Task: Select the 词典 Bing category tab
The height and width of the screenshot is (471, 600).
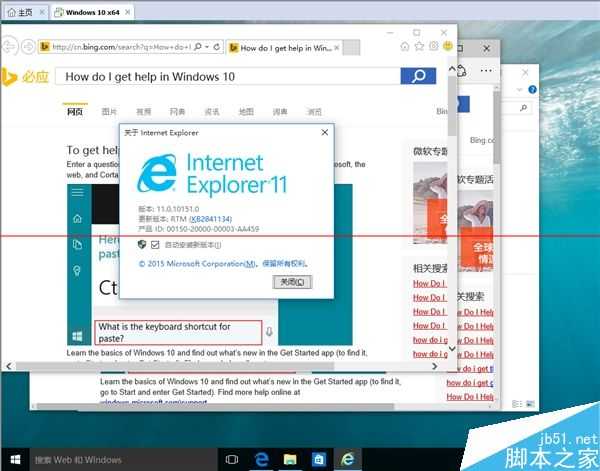Action: point(280,111)
